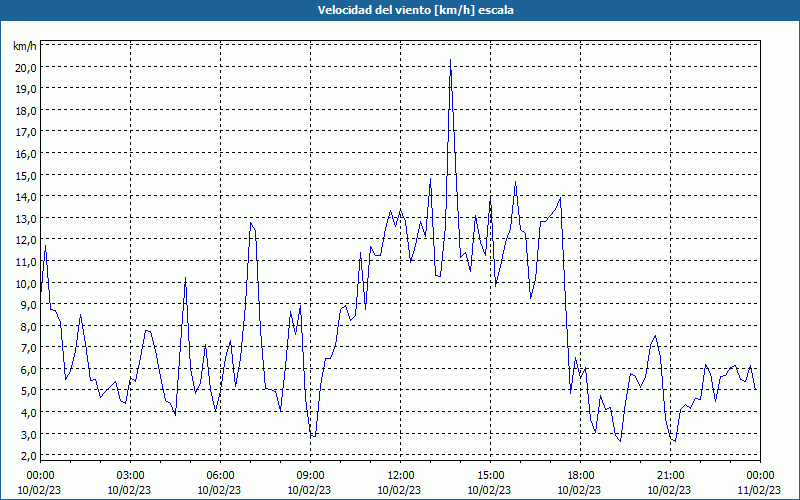Click the 3,0 y-axis value
This screenshot has width=800, height=500.
click(x=28, y=434)
